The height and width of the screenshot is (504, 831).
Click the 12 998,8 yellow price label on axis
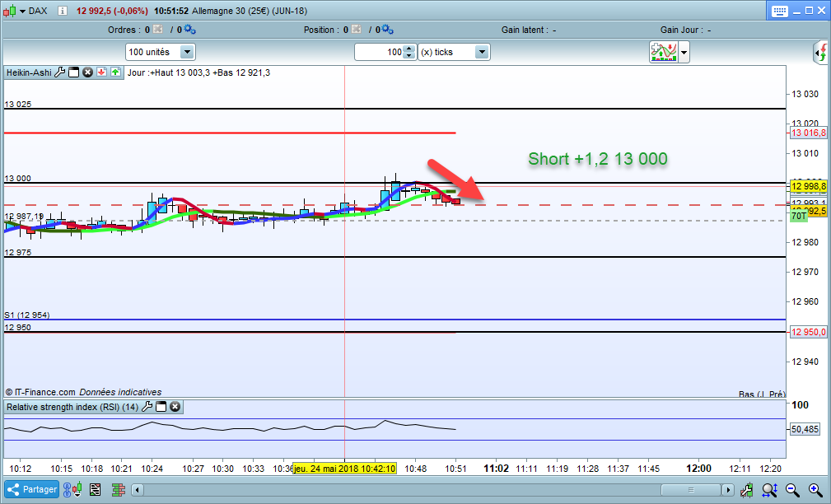(808, 186)
